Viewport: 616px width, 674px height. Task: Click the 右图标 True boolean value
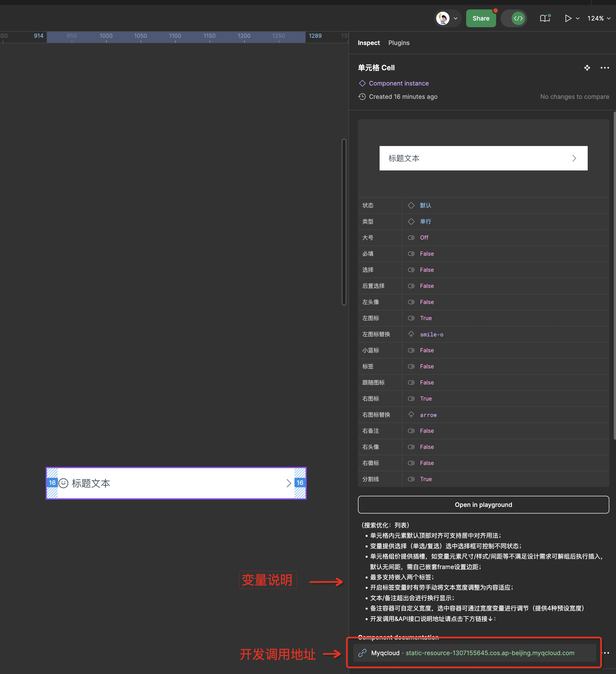[426, 399]
